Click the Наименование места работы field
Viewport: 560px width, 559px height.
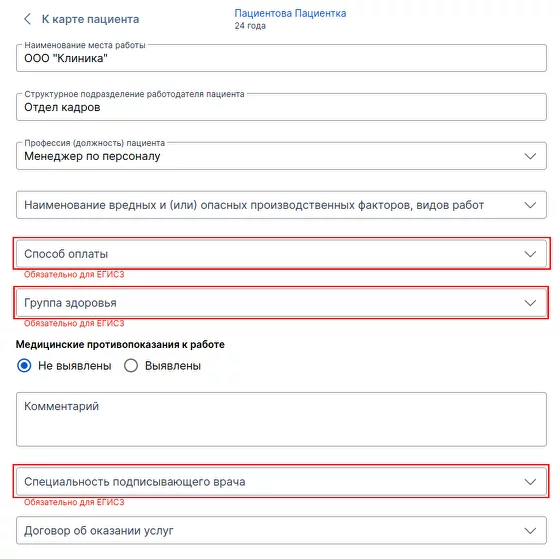[281, 58]
